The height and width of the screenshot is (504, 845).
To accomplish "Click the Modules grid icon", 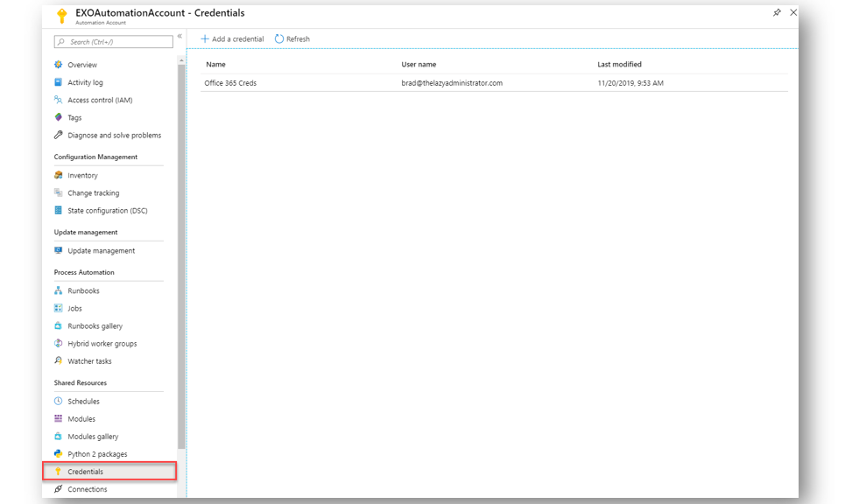I will (x=58, y=418).
